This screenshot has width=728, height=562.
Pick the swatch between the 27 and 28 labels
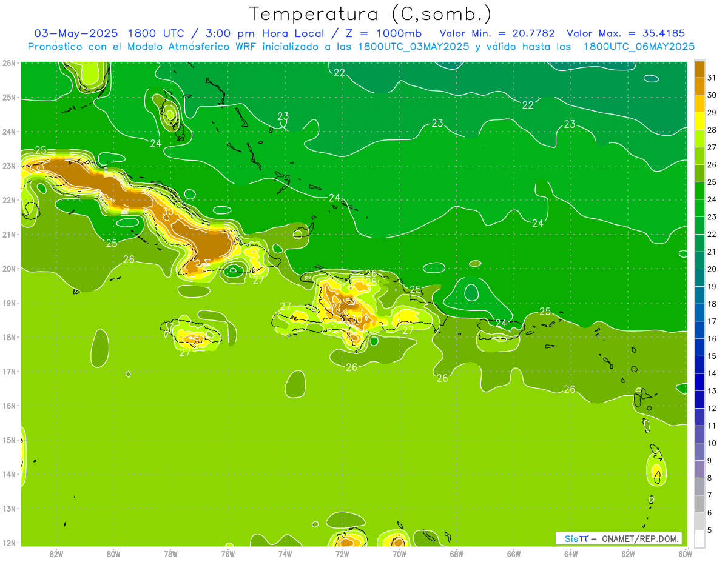pyautogui.click(x=699, y=139)
